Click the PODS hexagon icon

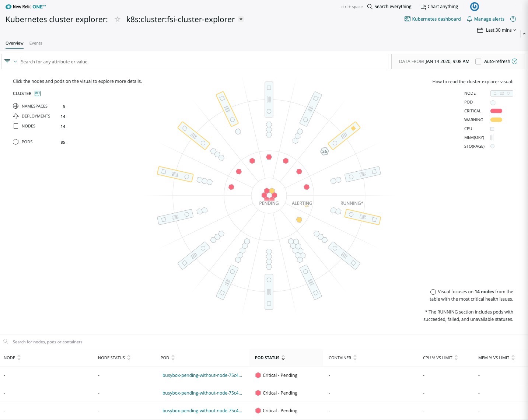pos(15,142)
